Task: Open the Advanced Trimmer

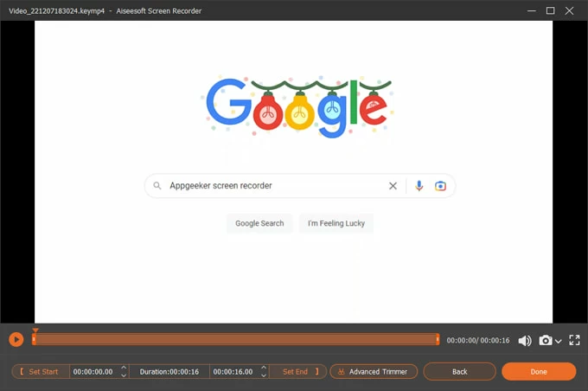Action: pos(374,371)
